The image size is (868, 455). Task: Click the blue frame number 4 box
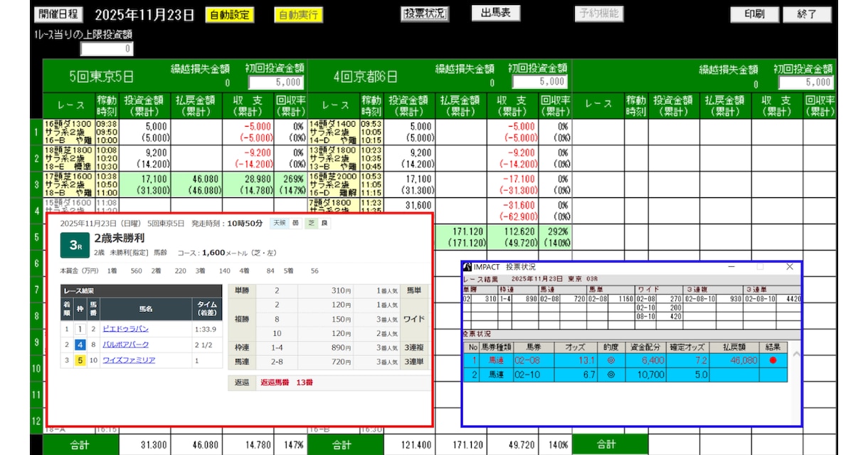click(81, 345)
